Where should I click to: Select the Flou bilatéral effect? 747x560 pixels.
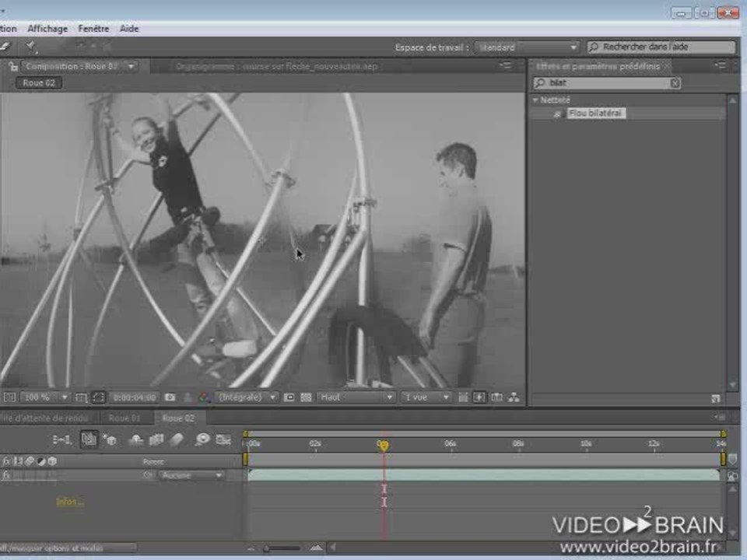(x=595, y=114)
